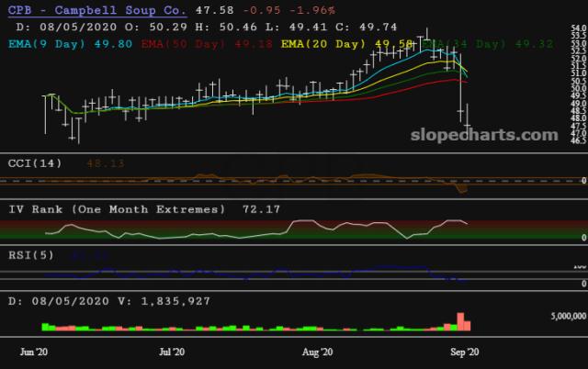The height and width of the screenshot is (369, 588).
Task: Click the IV Rank (One Month Extremes) label
Action: point(117,209)
